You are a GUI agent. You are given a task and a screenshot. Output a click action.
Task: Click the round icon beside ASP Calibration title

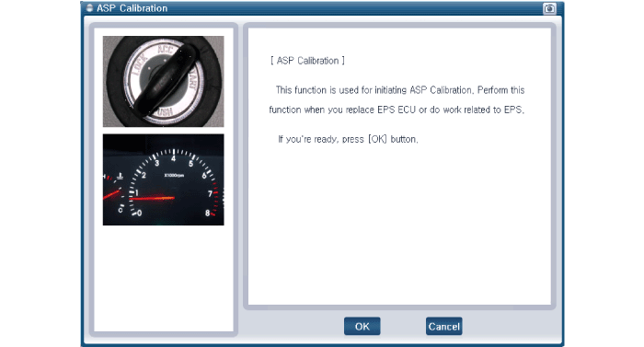coord(89,7)
